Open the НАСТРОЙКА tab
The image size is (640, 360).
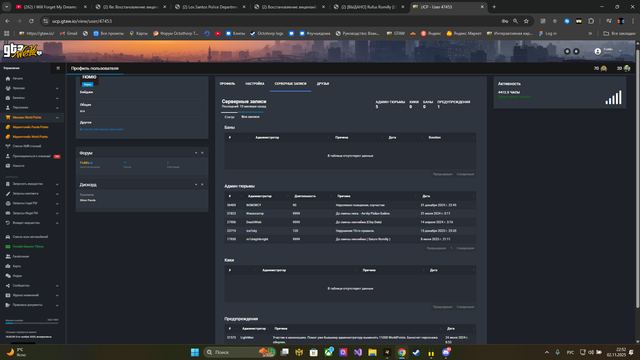pos(255,84)
